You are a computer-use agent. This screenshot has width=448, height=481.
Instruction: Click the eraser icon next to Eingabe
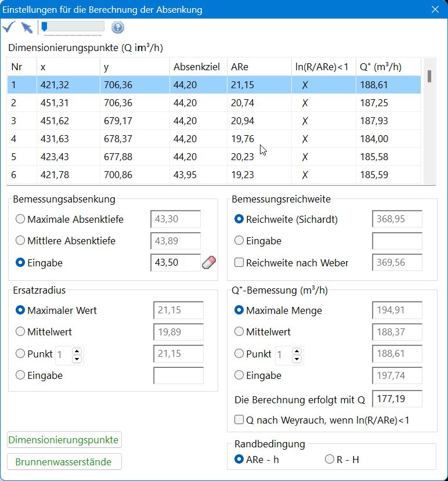pyautogui.click(x=209, y=263)
